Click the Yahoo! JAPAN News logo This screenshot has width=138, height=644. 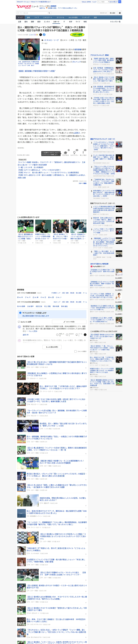27,7
